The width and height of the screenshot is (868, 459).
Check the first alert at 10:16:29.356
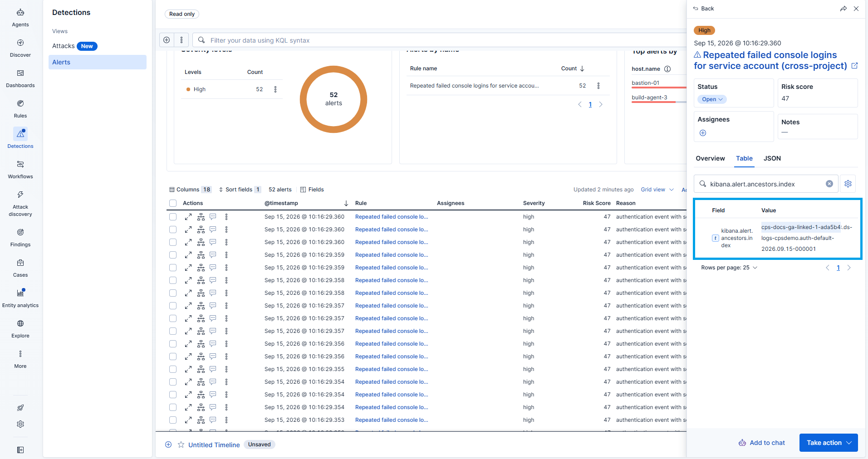tap(173, 344)
